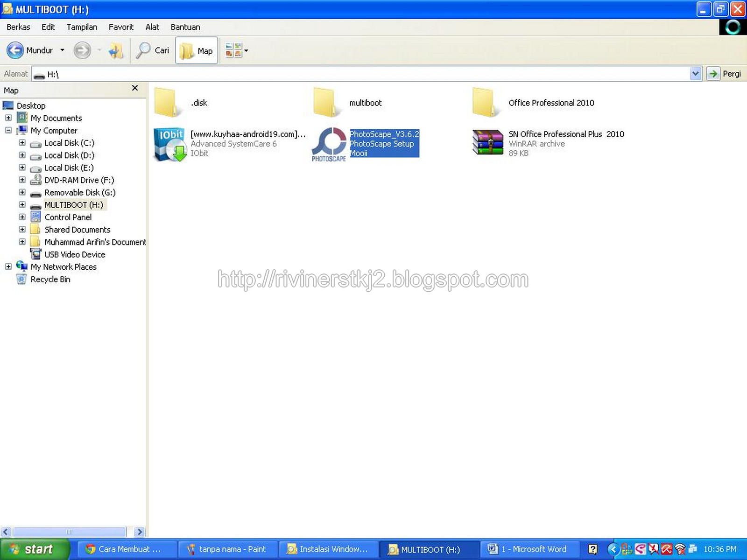Image resolution: width=747 pixels, height=560 pixels.
Task: Select the Local Disk (C:) drive icon
Action: coord(36,144)
